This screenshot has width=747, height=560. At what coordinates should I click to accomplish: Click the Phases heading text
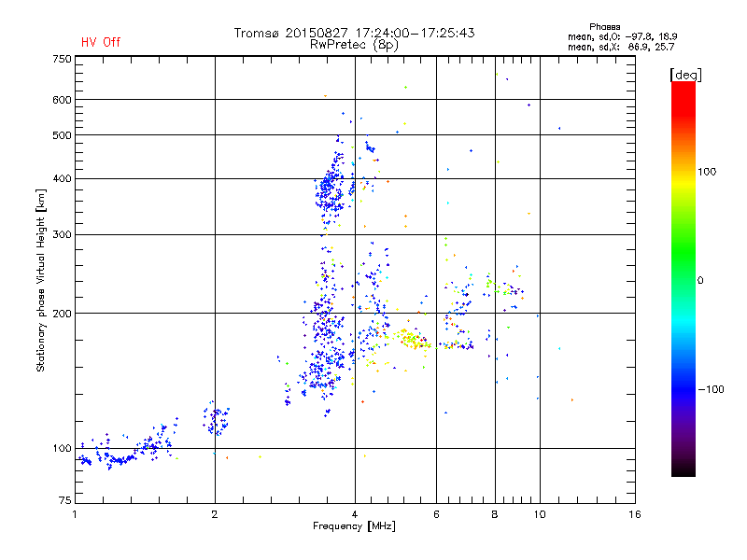click(x=604, y=27)
